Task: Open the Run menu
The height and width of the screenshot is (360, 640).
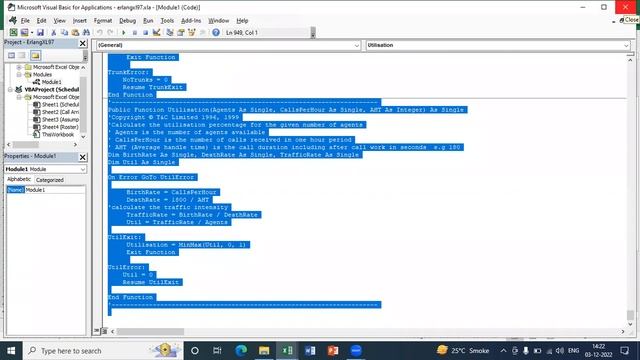Action: (x=148, y=20)
